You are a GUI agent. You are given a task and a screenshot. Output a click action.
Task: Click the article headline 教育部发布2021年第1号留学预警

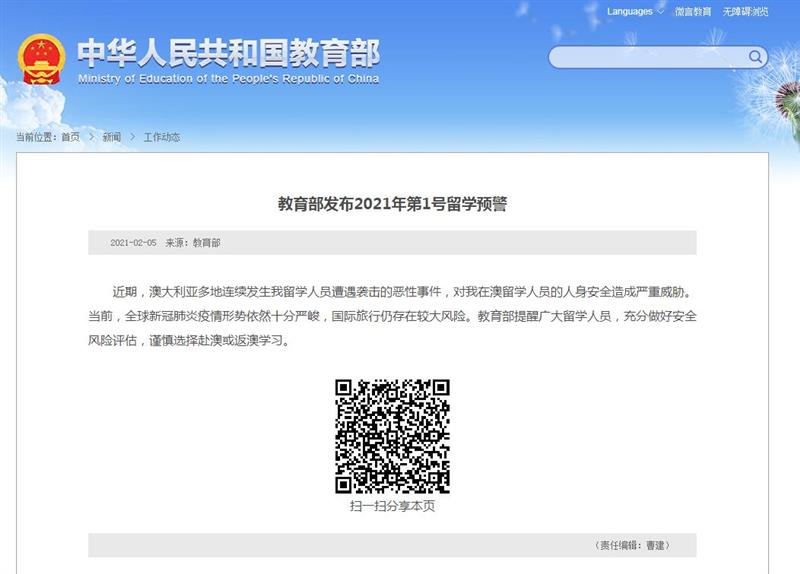[392, 204]
